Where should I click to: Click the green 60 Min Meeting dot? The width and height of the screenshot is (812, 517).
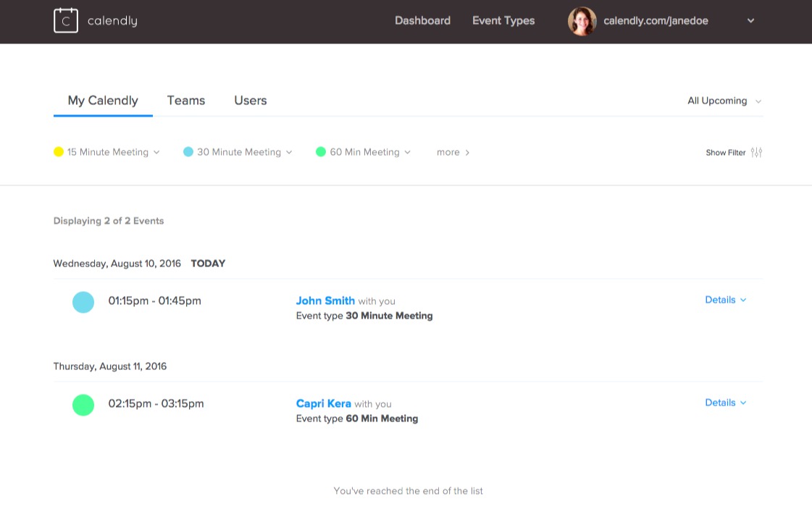tap(321, 152)
